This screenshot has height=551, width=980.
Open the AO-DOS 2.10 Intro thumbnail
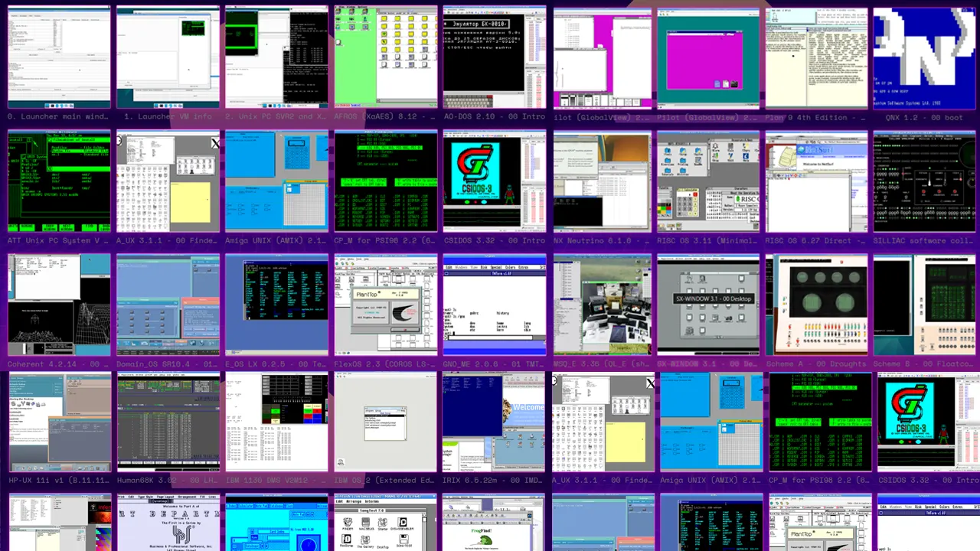point(495,57)
